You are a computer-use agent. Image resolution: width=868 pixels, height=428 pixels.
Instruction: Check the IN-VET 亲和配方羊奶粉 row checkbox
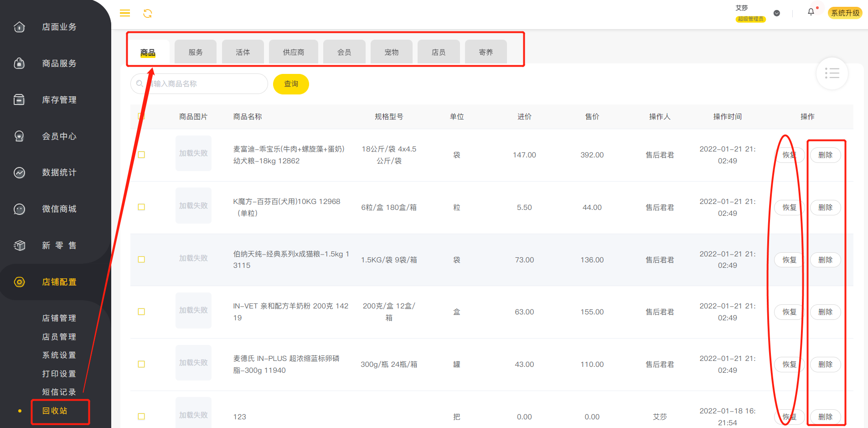[x=141, y=312]
